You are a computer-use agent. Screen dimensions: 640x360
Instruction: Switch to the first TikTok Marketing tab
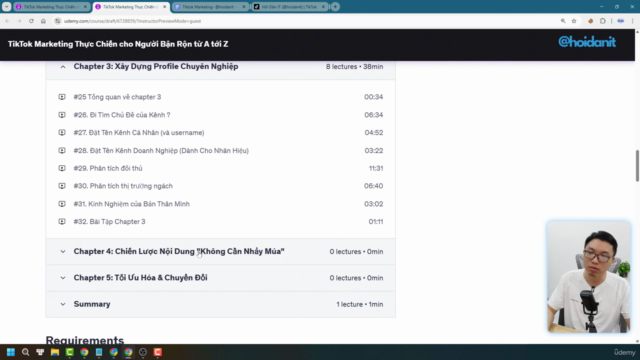[x=51, y=7]
